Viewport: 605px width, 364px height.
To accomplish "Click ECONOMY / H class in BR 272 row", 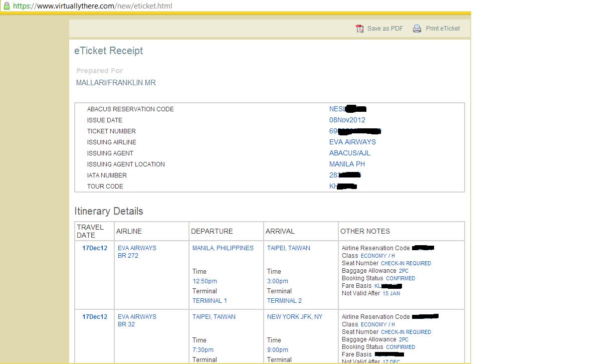I will coord(378,256).
